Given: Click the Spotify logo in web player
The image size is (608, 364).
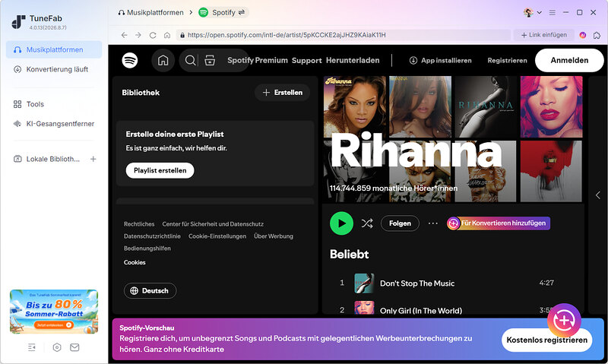Looking at the screenshot, I should point(130,61).
